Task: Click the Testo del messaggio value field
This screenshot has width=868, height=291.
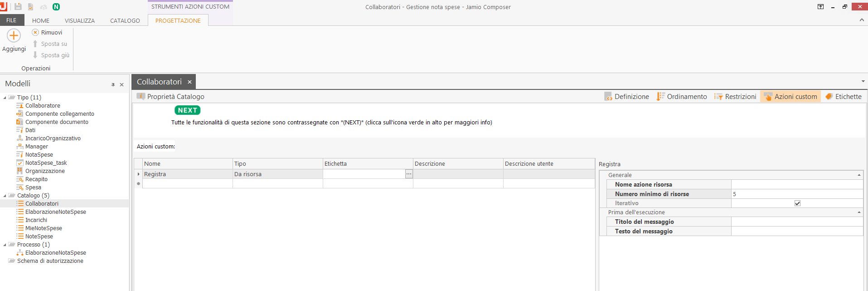Action: [797, 231]
